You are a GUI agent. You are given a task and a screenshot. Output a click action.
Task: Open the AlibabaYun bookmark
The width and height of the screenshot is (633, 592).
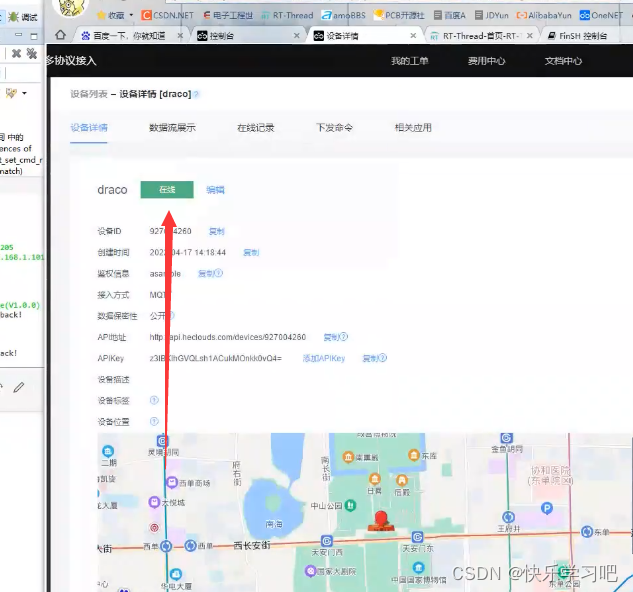coord(544,15)
